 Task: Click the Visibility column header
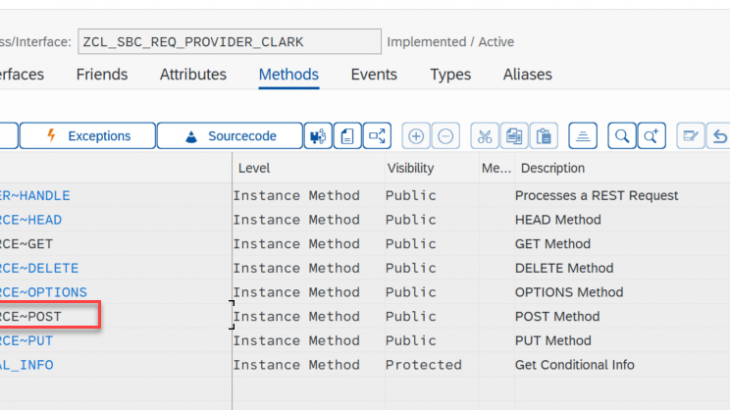411,168
